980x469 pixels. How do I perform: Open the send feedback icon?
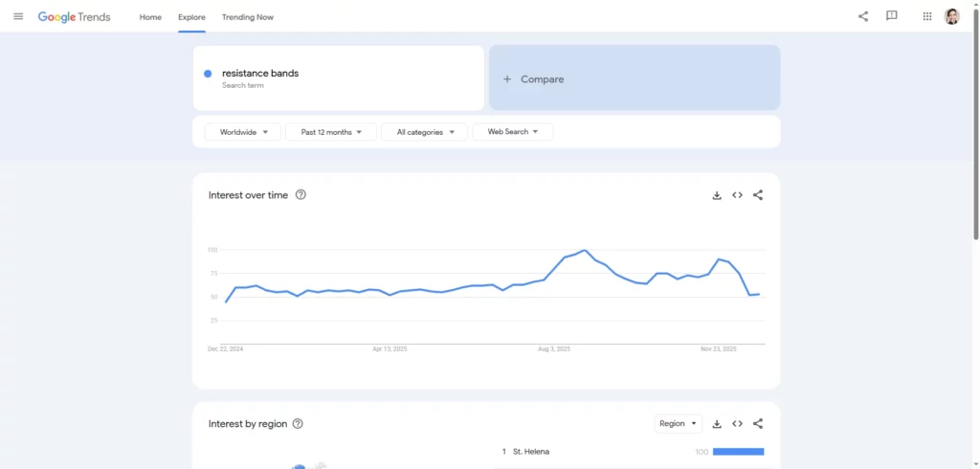click(892, 16)
